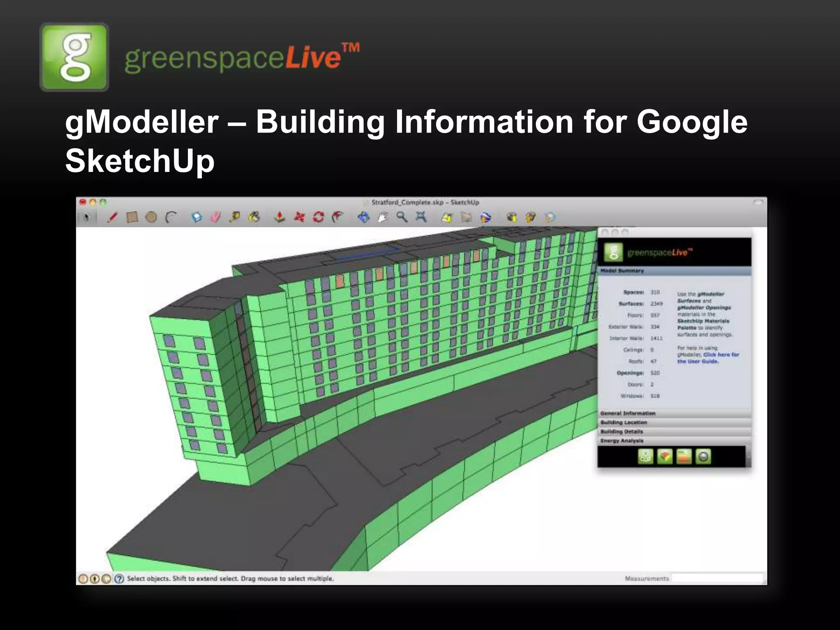Click the grey terrain toggle icon

tap(466, 217)
